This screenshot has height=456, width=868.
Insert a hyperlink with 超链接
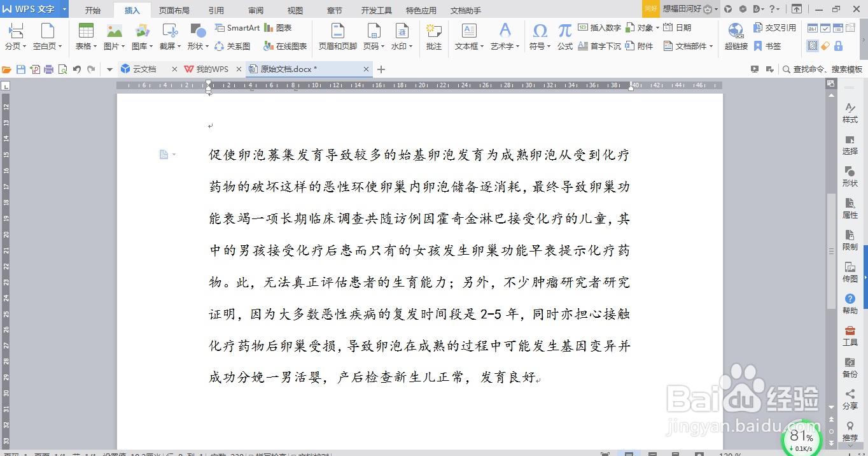(735, 35)
